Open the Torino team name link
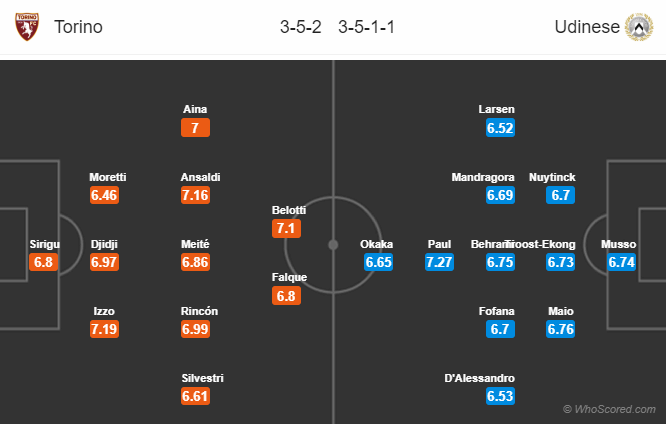The image size is (666, 424). coord(78,27)
